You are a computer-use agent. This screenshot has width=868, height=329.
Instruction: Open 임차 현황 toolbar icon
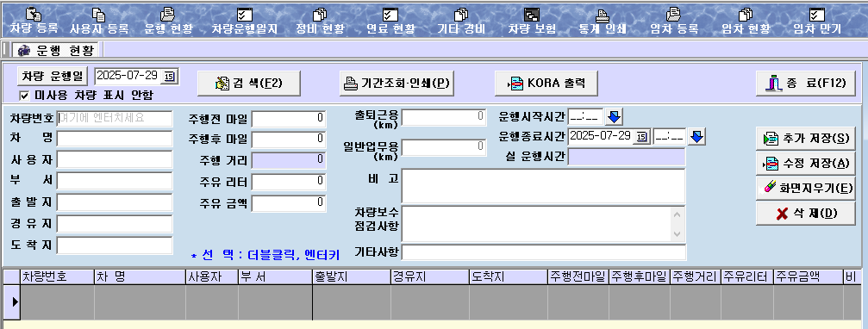click(746, 22)
